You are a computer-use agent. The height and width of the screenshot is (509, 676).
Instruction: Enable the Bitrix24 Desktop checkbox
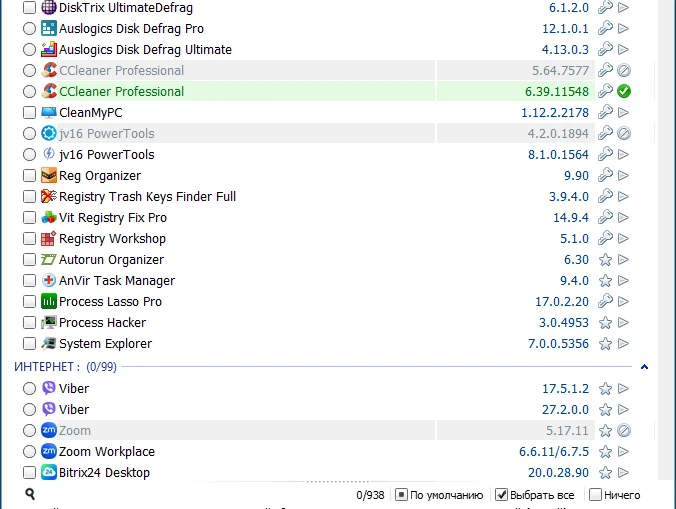[29, 473]
